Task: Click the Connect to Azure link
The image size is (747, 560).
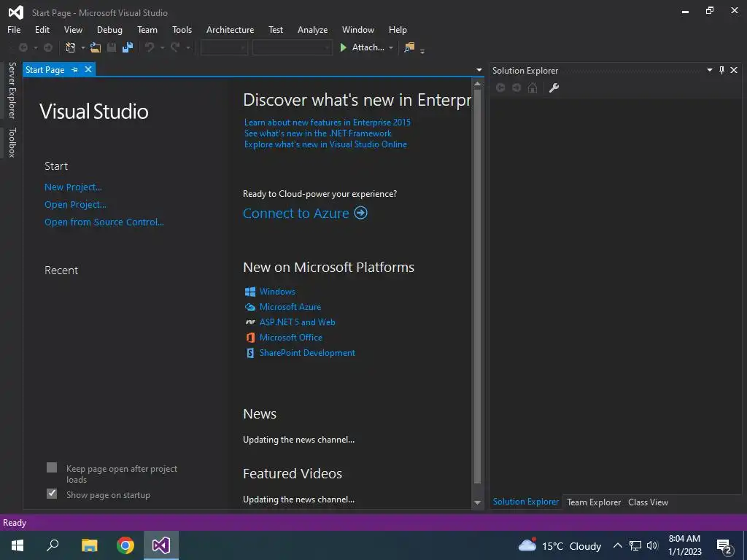Action: click(x=296, y=213)
